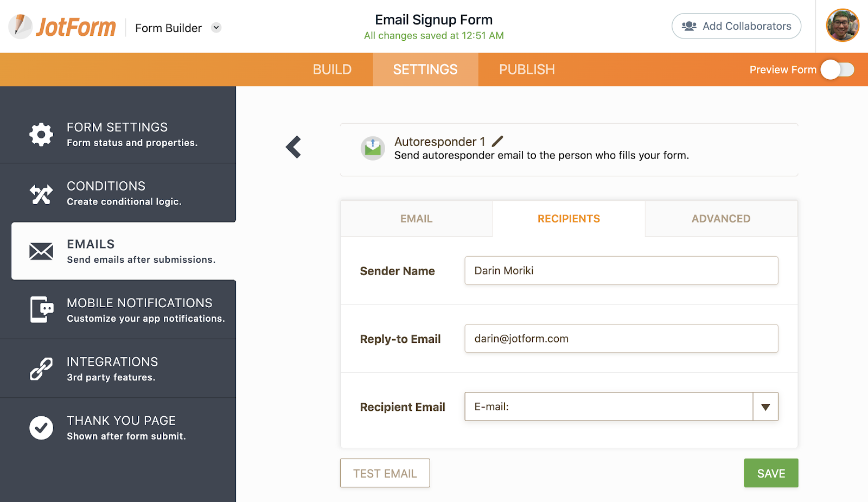Expand the Recipient Email dropdown arrow
Viewport: 868px width, 502px height.
click(765, 407)
